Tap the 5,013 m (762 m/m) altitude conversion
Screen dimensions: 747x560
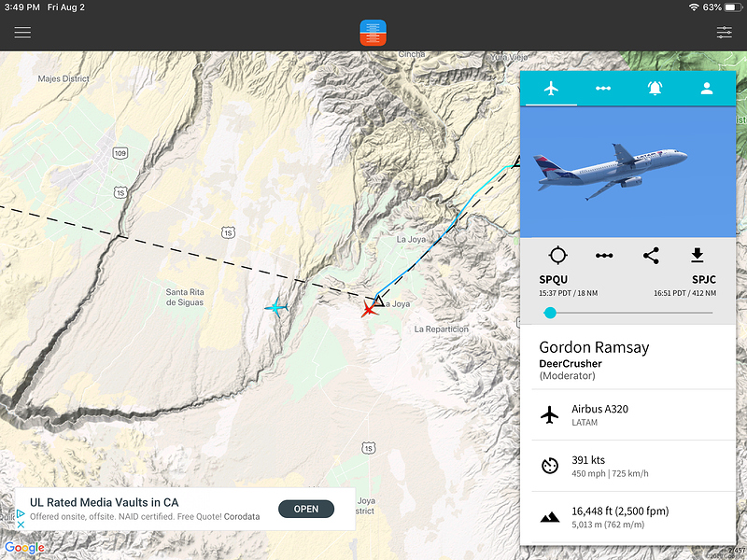pos(608,525)
